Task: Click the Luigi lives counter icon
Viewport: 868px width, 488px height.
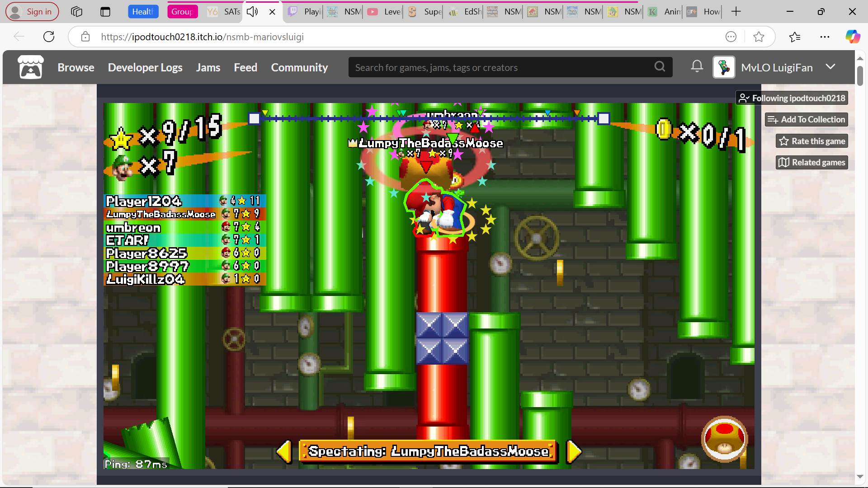Action: click(122, 168)
